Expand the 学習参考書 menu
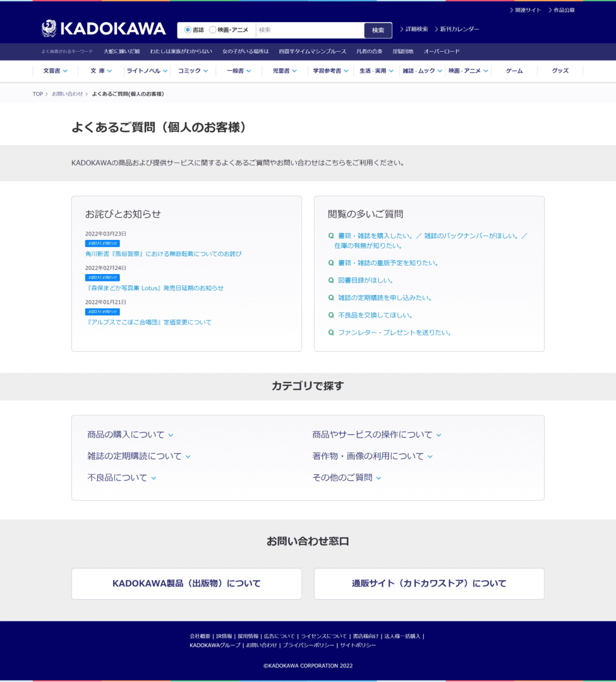 click(x=330, y=71)
